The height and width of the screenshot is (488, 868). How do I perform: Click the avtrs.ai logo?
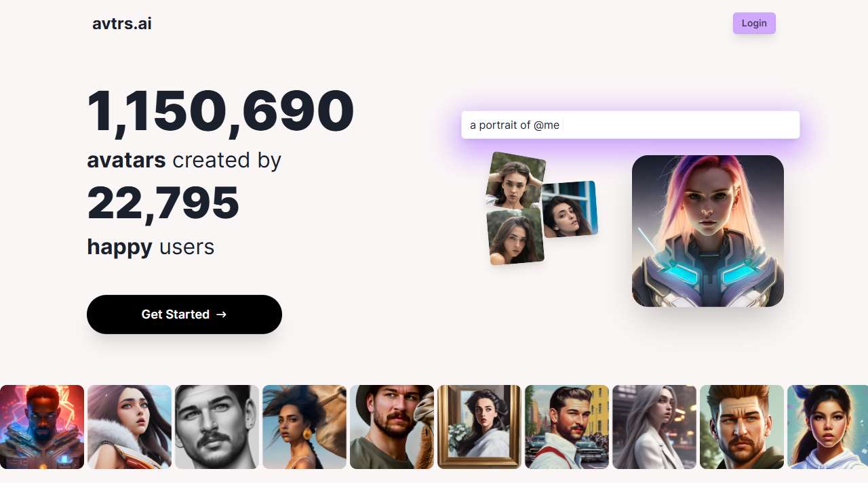pyautogui.click(x=122, y=24)
